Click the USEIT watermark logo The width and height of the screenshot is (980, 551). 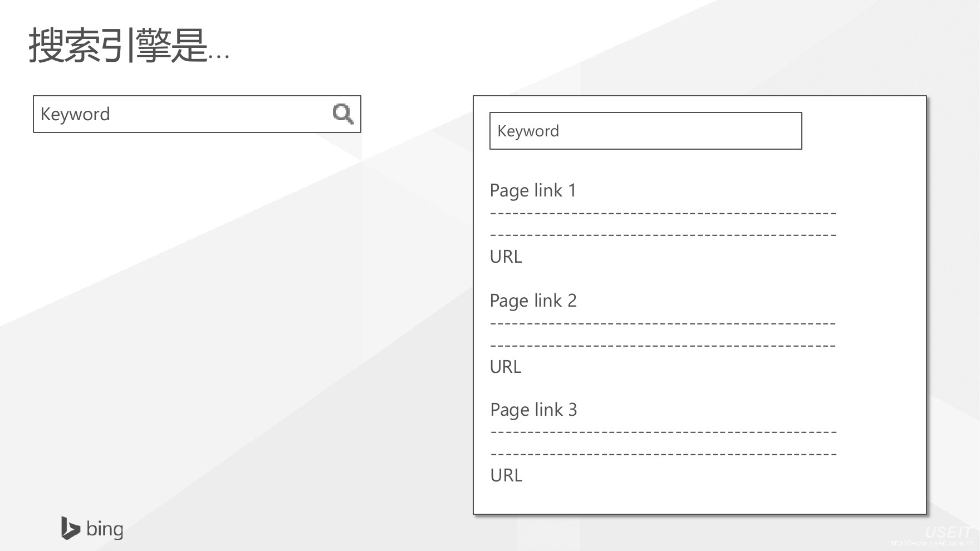(x=947, y=533)
